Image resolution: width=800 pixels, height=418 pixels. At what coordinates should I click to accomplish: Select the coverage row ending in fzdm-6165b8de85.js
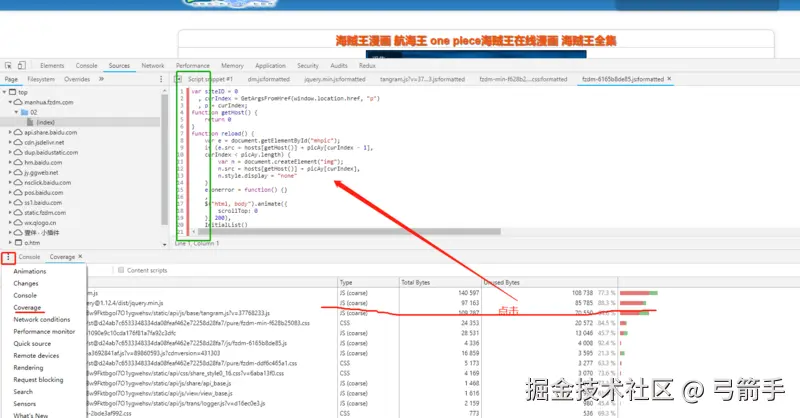point(352,343)
